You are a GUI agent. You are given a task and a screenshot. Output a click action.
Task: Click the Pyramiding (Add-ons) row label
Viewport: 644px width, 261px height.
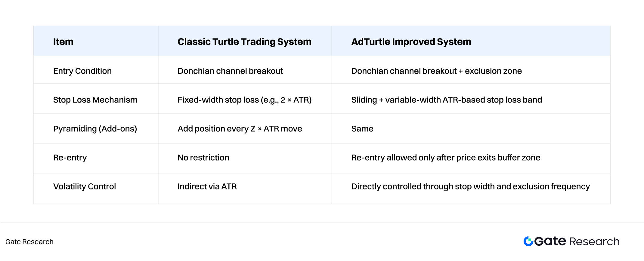(95, 129)
